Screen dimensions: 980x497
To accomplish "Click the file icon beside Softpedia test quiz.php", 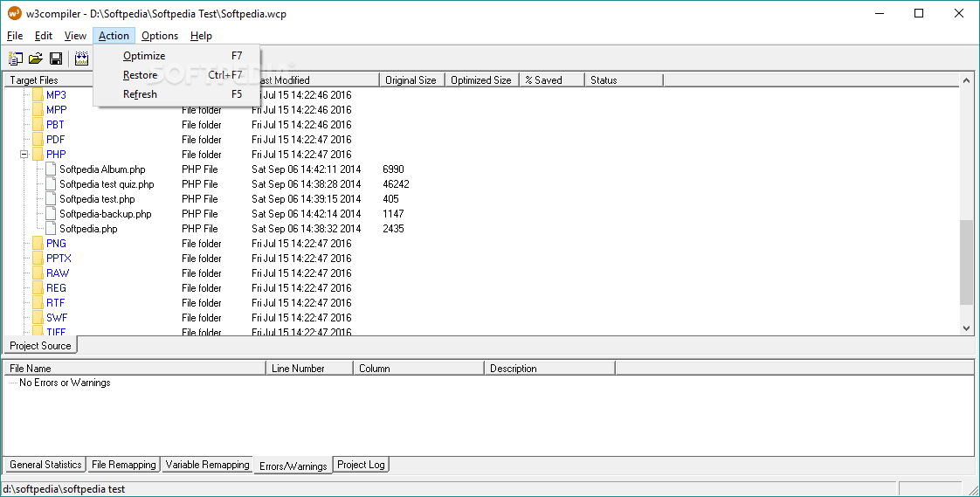I will pyautogui.click(x=51, y=183).
